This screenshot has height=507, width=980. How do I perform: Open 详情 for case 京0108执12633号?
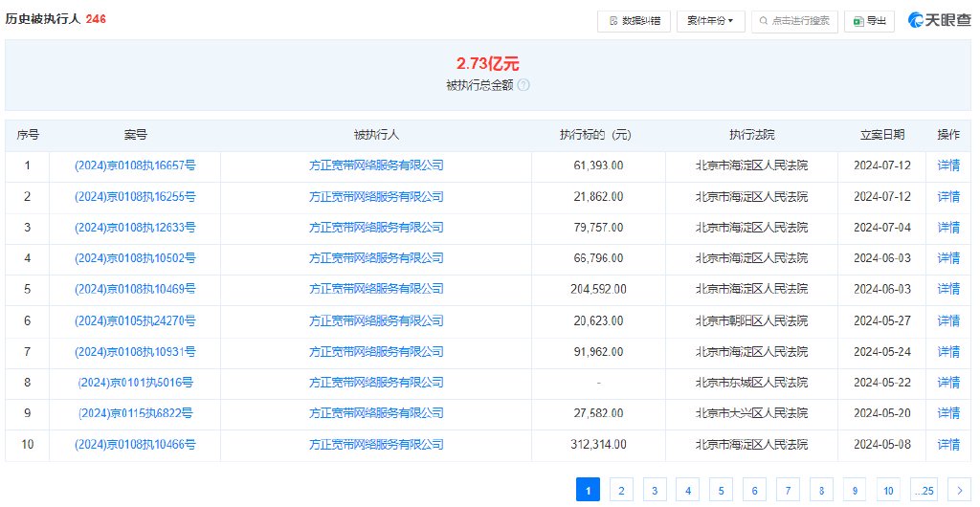pyautogui.click(x=948, y=228)
